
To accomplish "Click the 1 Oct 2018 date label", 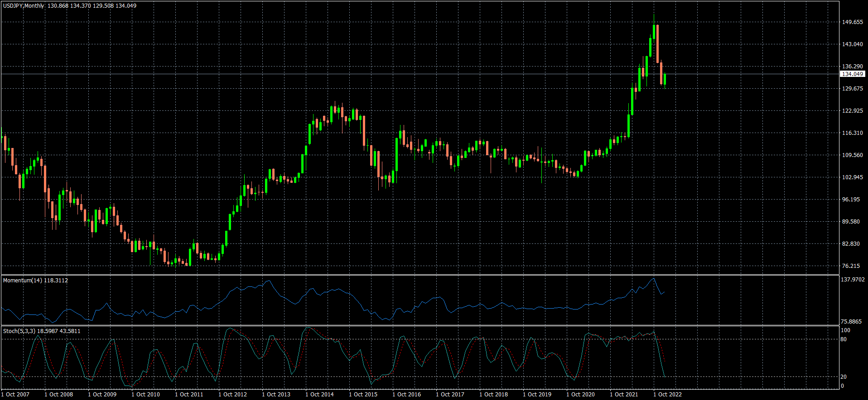I will coord(494,395).
